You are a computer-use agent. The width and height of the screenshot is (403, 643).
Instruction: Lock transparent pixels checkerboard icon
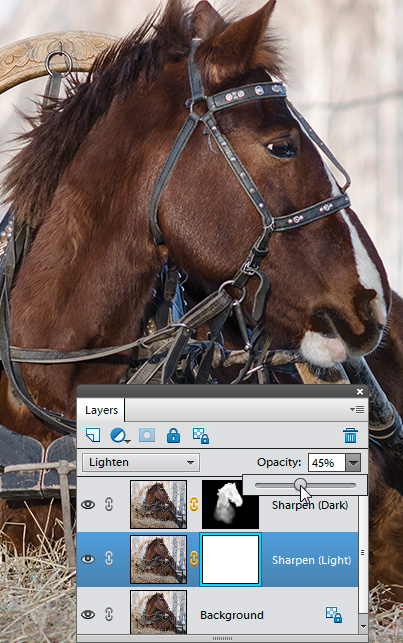(200, 436)
